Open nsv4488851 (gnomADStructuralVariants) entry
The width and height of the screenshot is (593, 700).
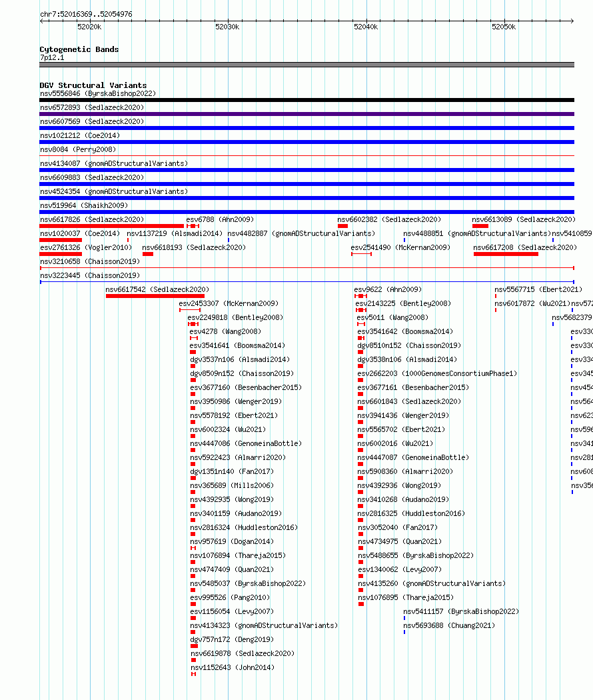477,233
